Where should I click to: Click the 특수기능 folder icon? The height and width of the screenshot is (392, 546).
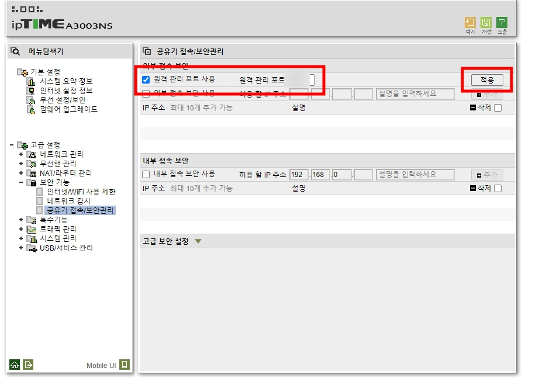pos(32,220)
